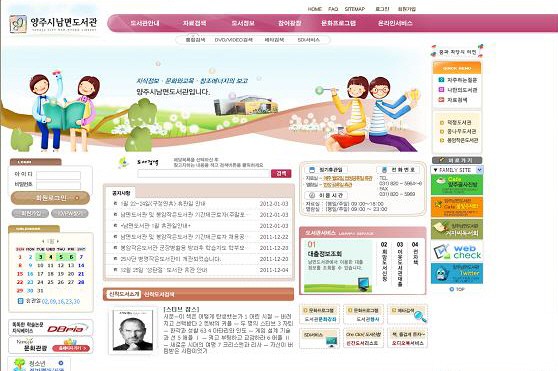This screenshot has height=371, width=558.
Task: Jump to page top with TOP icon
Action: coord(457,289)
